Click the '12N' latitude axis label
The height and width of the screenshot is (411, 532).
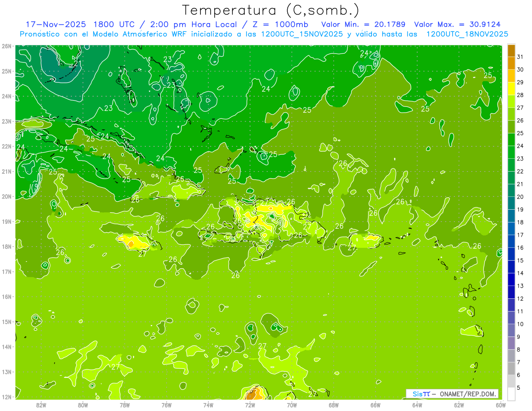[x=6, y=397]
